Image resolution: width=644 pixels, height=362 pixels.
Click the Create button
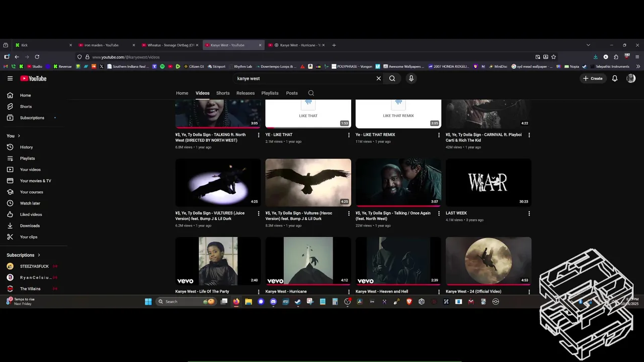click(x=593, y=78)
